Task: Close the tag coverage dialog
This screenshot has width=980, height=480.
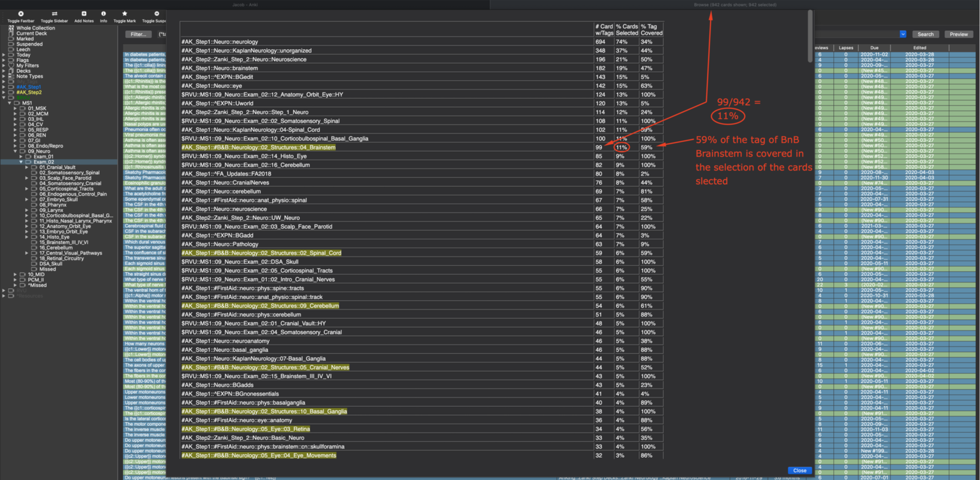Action: (x=799, y=470)
